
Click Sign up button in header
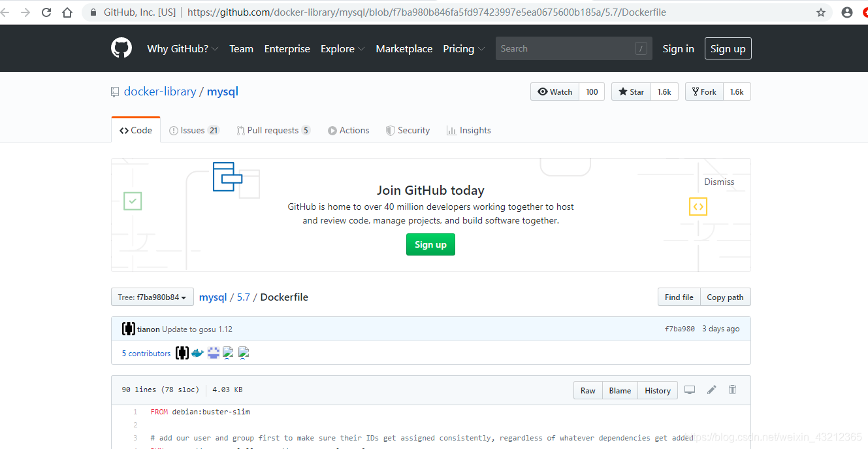728,48
